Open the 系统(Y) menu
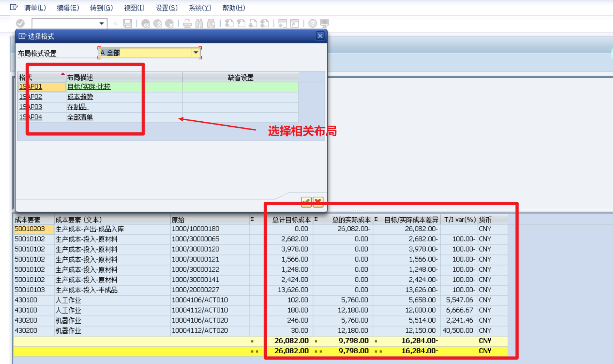The image size is (613, 364). (200, 7)
